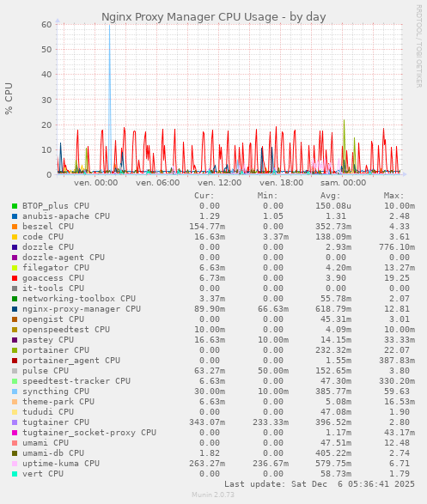Click portainer max value 22.07
Screen dimensions: 427x504
[x=397, y=350]
